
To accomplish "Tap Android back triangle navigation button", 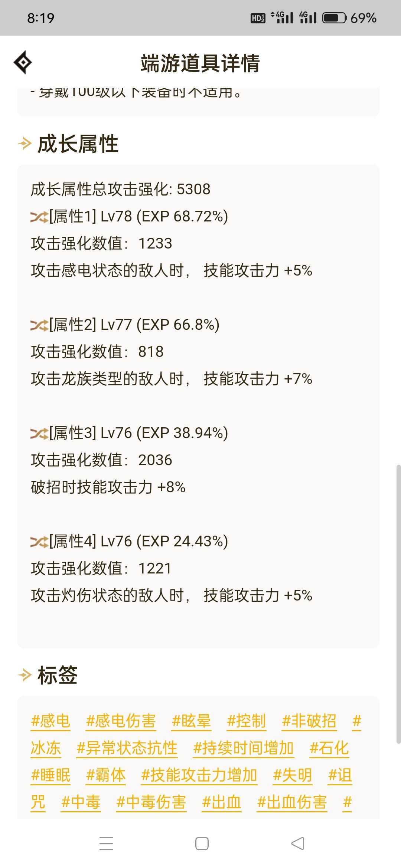I will [298, 844].
